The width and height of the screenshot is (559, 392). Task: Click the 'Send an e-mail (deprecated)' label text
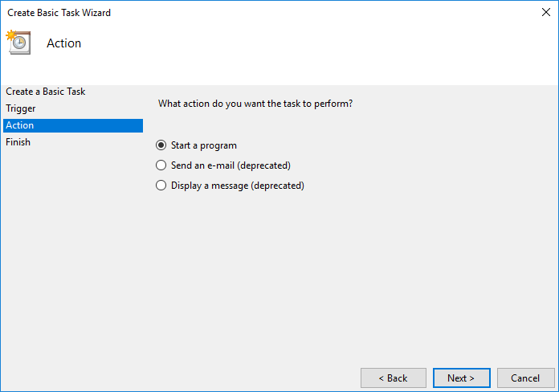(x=231, y=165)
